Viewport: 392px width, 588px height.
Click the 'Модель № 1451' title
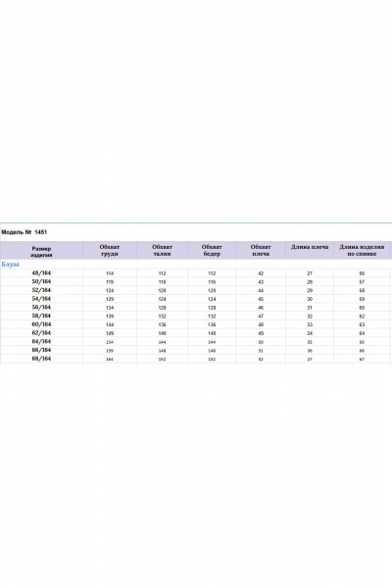point(24,232)
